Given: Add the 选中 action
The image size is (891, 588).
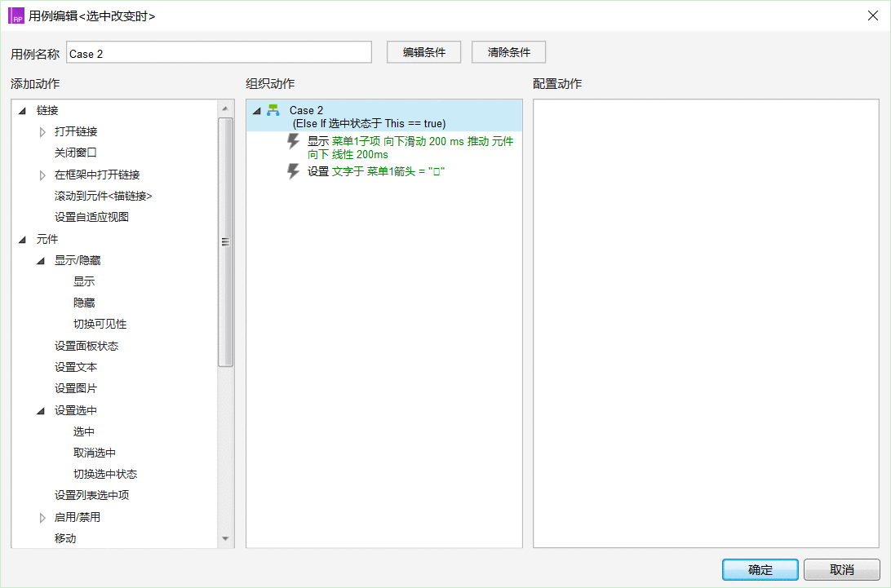Looking at the screenshot, I should tap(84, 431).
